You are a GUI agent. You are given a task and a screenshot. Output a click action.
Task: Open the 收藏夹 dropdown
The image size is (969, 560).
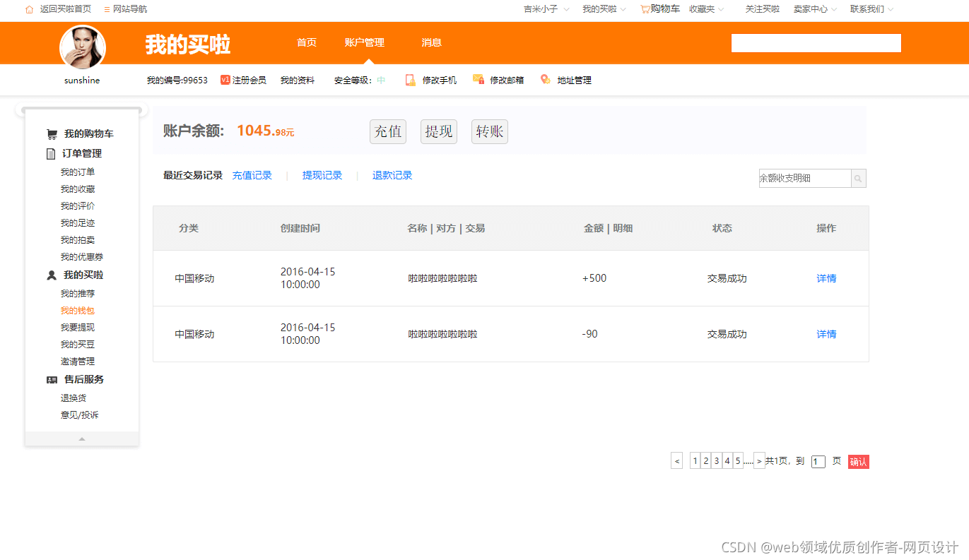point(706,9)
